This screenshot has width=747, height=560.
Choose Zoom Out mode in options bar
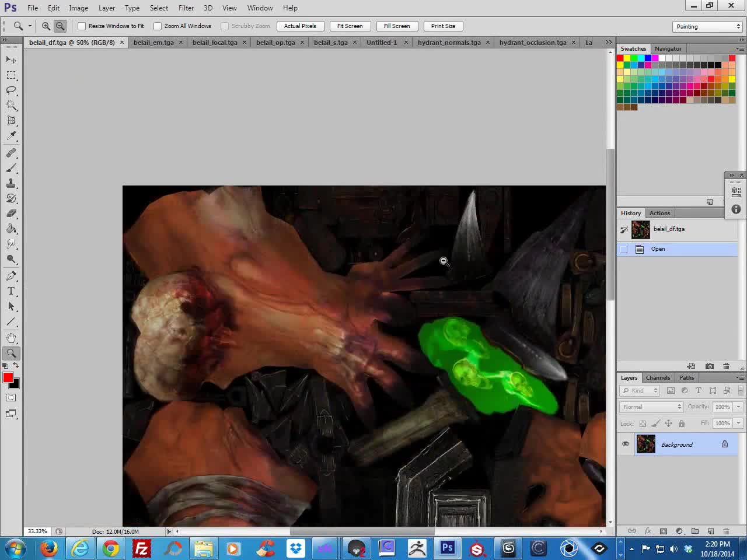60,26
